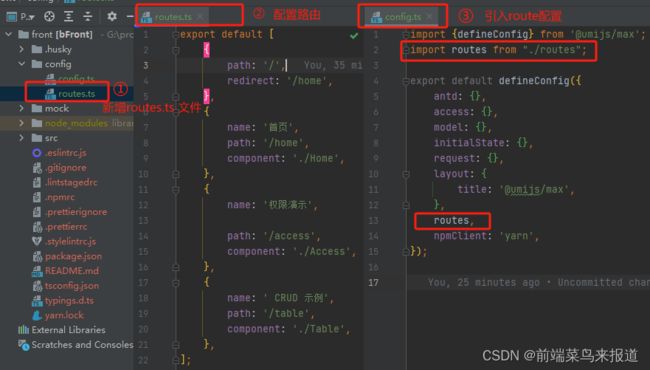The width and height of the screenshot is (650, 370).
Task: Open .stylelintrc.js file
Action: (x=71, y=241)
